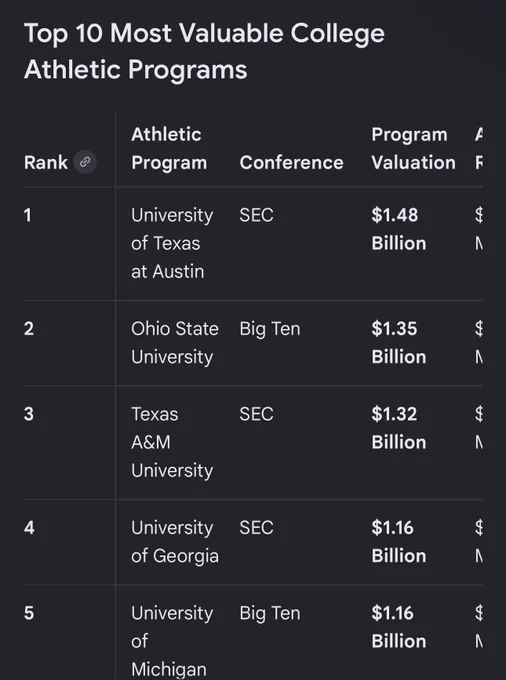Screen dimensions: 506x680
Task: Select Texas A&M University cell
Action: (x=172, y=442)
